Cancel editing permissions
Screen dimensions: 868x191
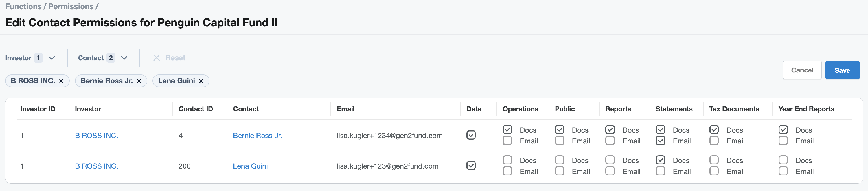tap(802, 70)
